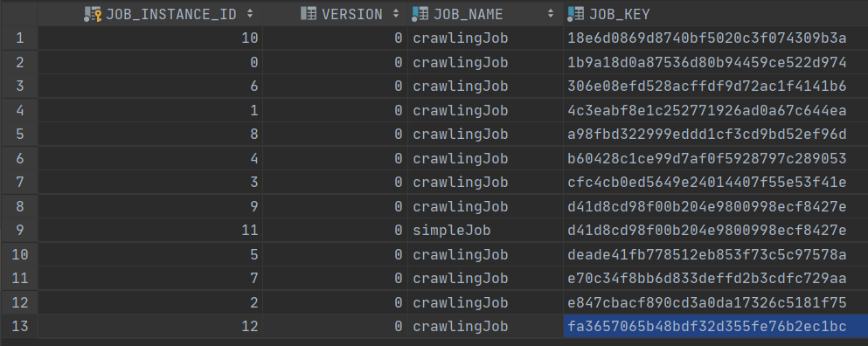868x346 pixels.
Task: Select row number 6 in the gutter
Action: click(19, 158)
